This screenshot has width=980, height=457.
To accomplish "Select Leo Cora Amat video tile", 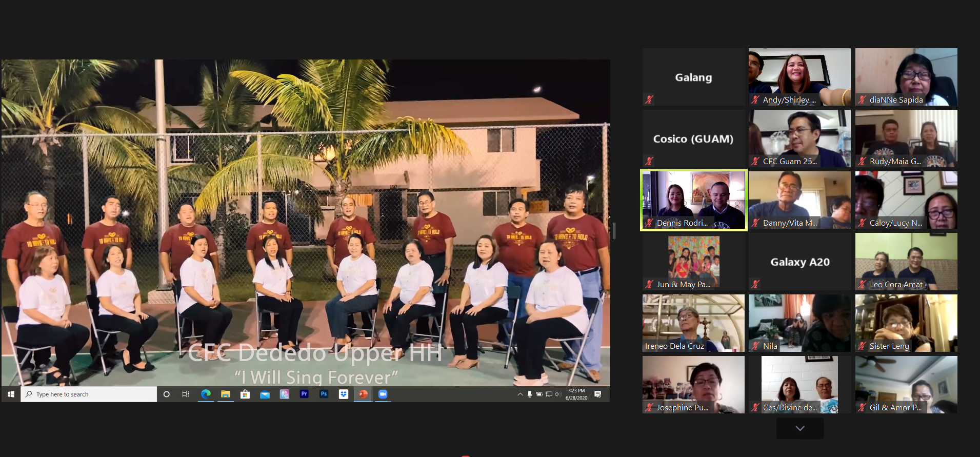I will [906, 262].
